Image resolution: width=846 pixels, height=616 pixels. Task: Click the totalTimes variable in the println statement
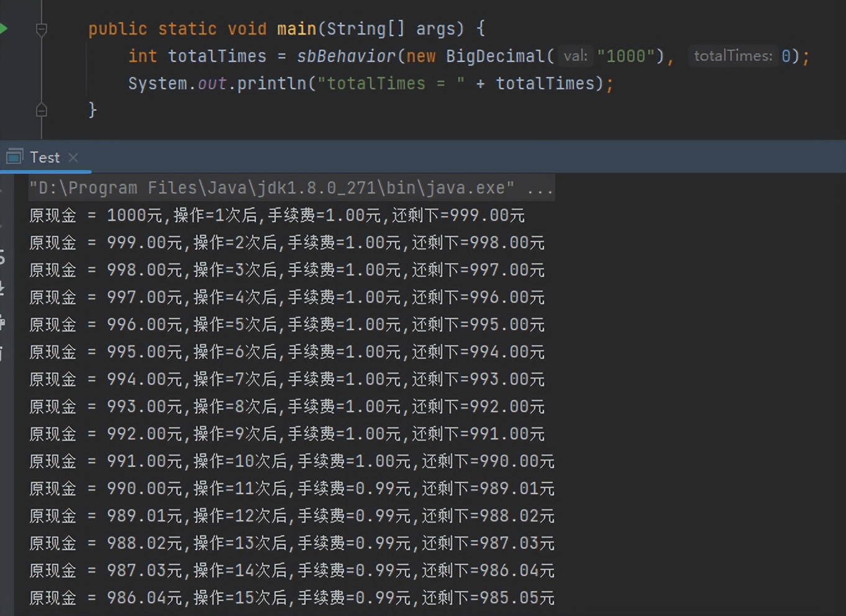click(x=545, y=83)
